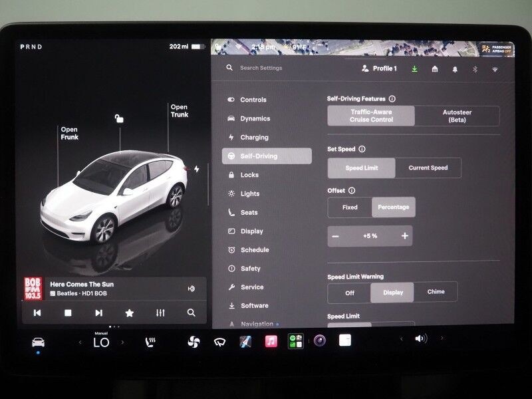Select the Self-Driving menu item
This screenshot has width=532, height=399.
(267, 156)
